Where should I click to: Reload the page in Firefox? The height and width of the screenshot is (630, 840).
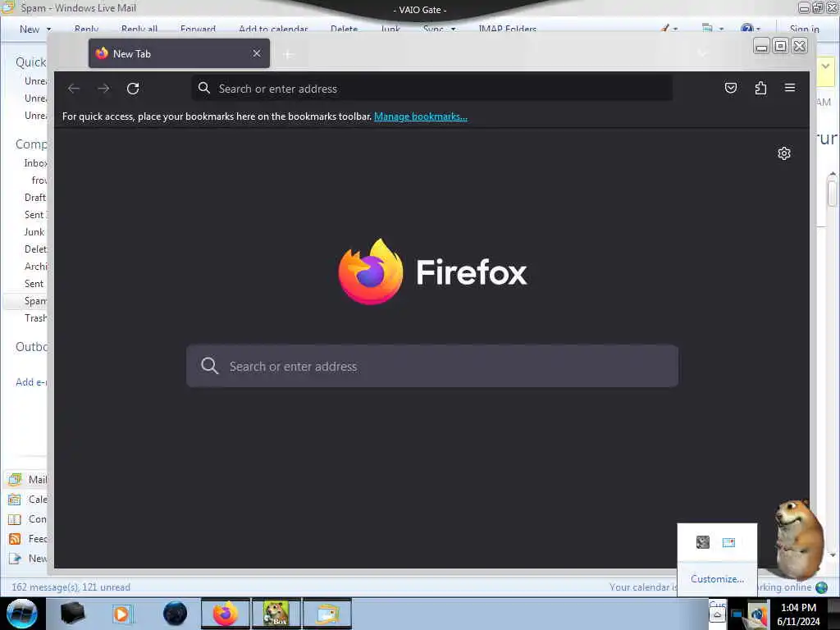click(133, 89)
